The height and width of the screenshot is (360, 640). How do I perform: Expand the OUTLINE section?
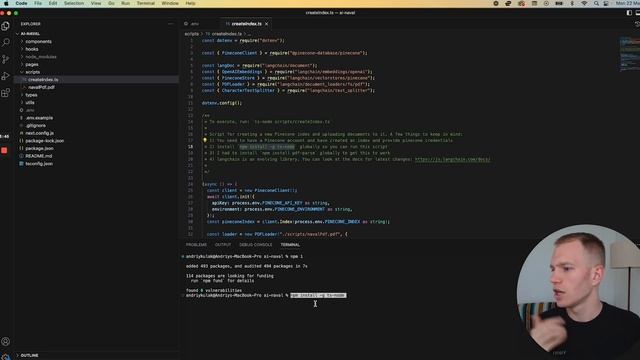28,356
